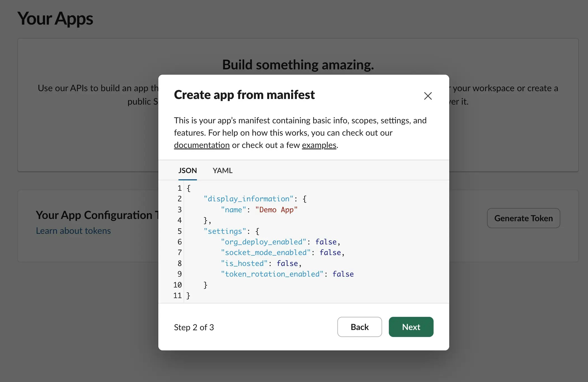Click line number 11 in editor gutter
588x382 pixels.
pos(177,296)
